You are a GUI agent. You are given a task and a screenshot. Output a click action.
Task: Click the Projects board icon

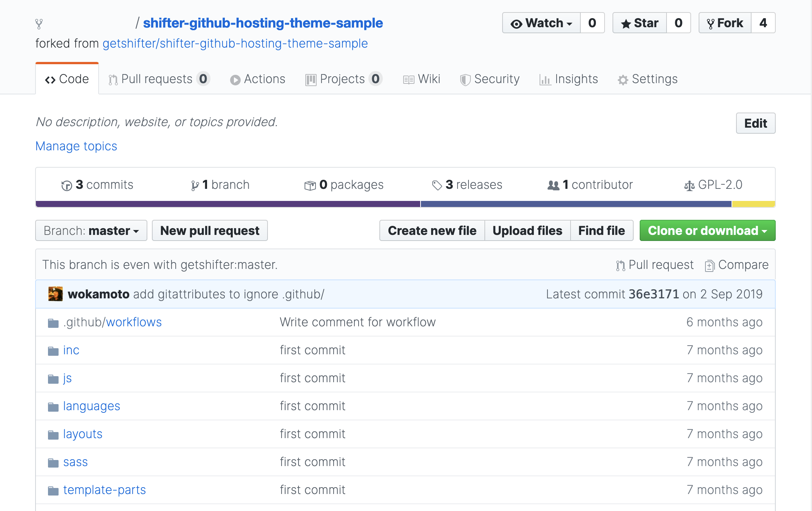tap(311, 80)
